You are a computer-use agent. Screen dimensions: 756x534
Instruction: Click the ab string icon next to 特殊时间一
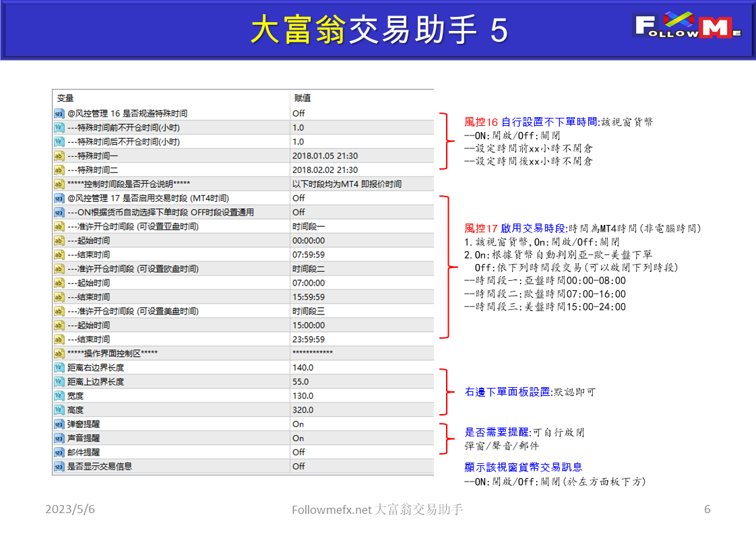pos(59,154)
